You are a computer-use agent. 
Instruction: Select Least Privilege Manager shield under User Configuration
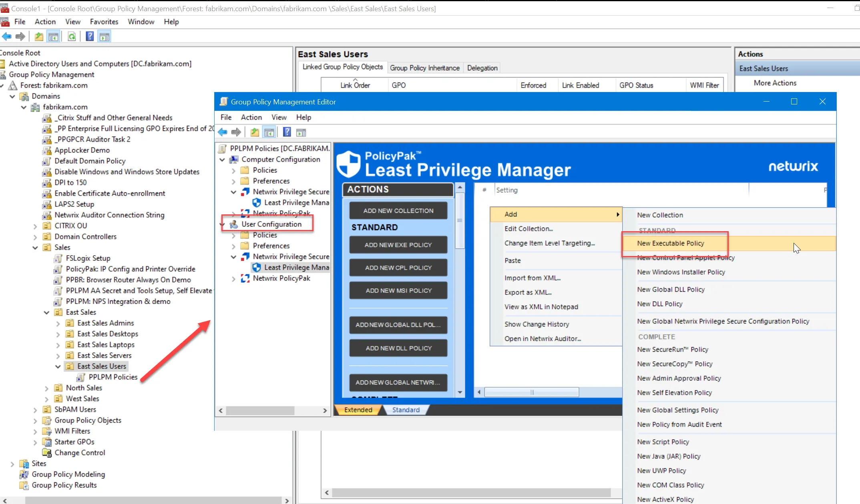point(257,267)
